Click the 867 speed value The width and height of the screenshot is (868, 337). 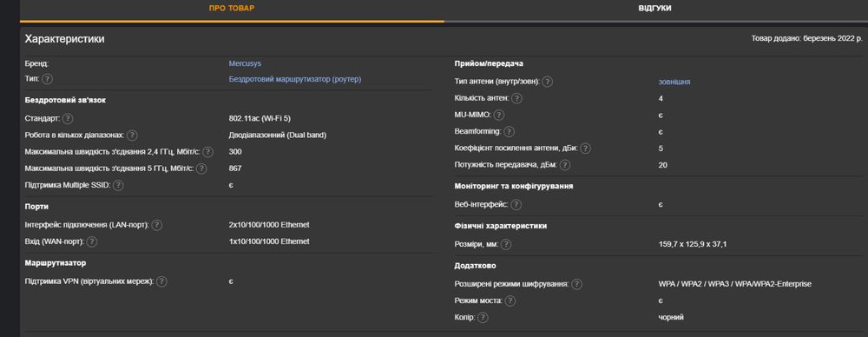pyautogui.click(x=234, y=168)
